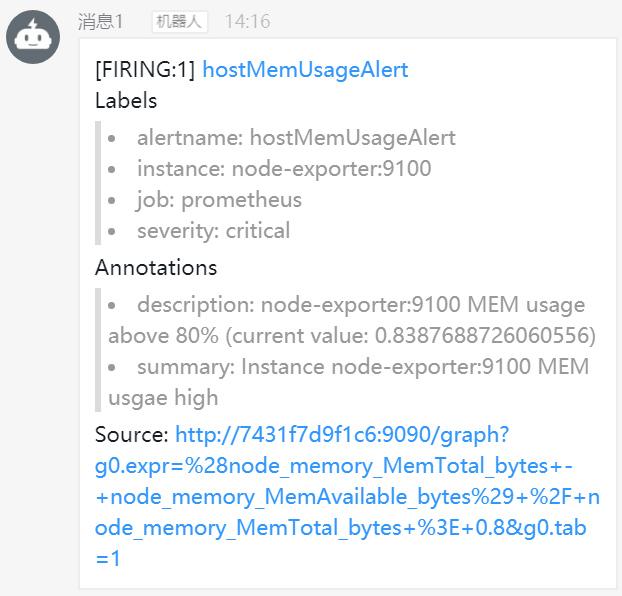
Task: Open the Prometheus Source graph URL
Action: click(x=347, y=496)
